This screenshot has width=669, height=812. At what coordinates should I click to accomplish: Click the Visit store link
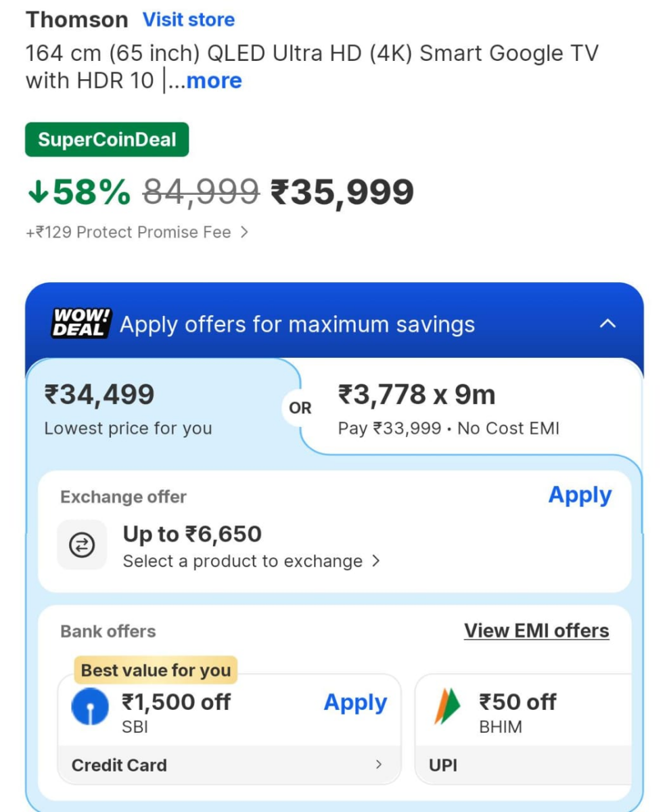click(189, 19)
